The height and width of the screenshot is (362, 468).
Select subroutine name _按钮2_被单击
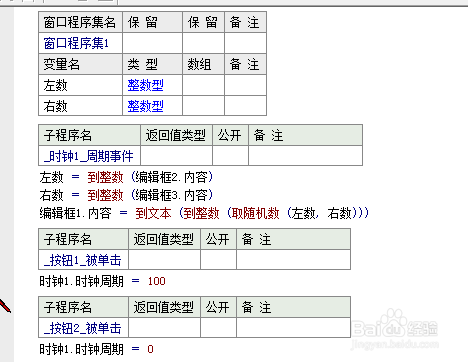tap(83, 328)
